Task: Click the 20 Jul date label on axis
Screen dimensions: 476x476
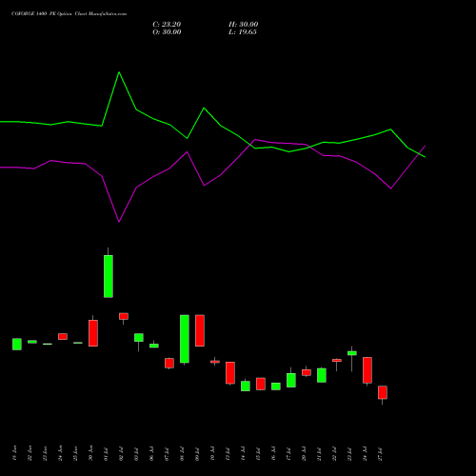Action: point(304,454)
